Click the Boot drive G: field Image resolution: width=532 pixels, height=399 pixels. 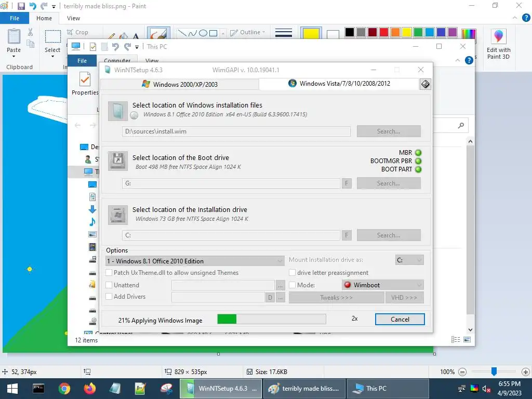click(x=231, y=183)
